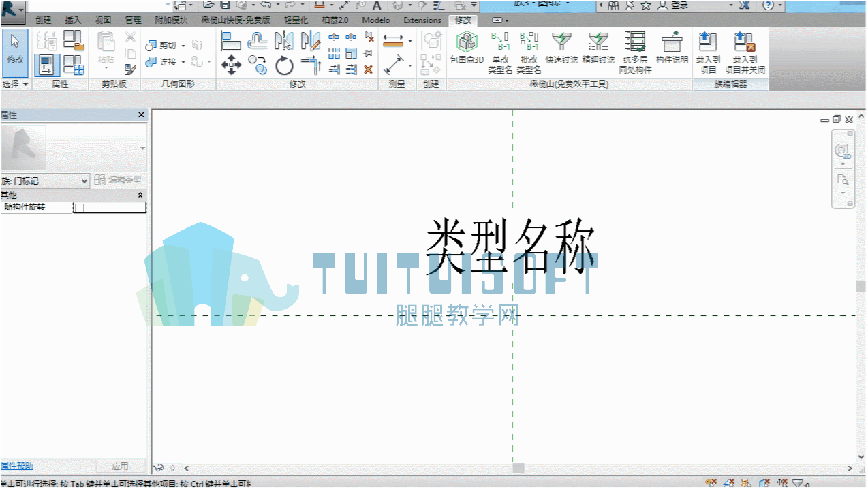
Task: Open 构件说明 tool
Action: [x=672, y=49]
